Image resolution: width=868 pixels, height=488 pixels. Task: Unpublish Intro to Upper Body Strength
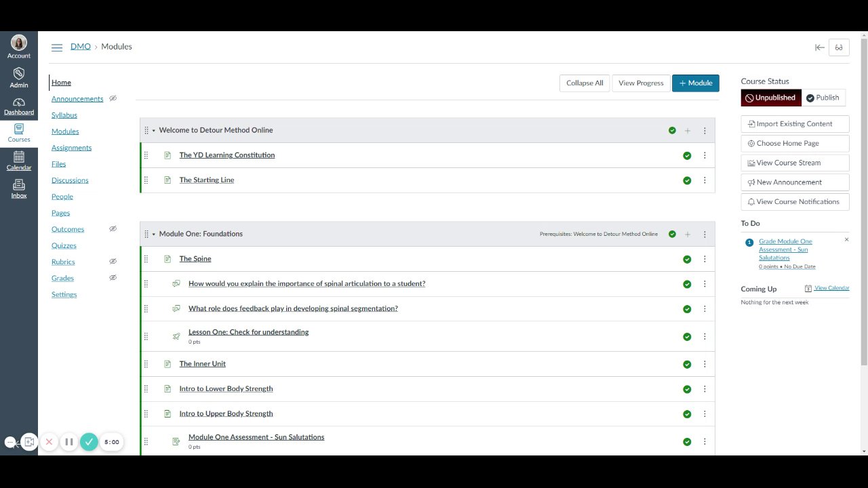[x=687, y=414]
